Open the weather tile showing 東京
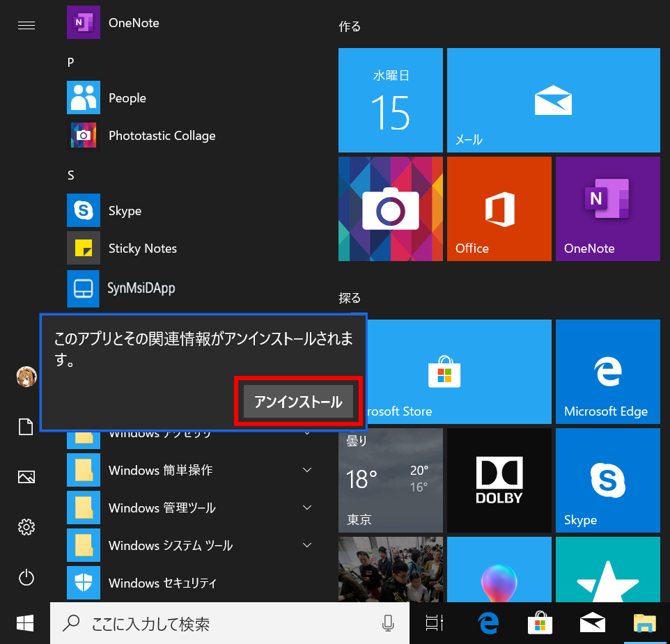The image size is (670, 644). [391, 480]
